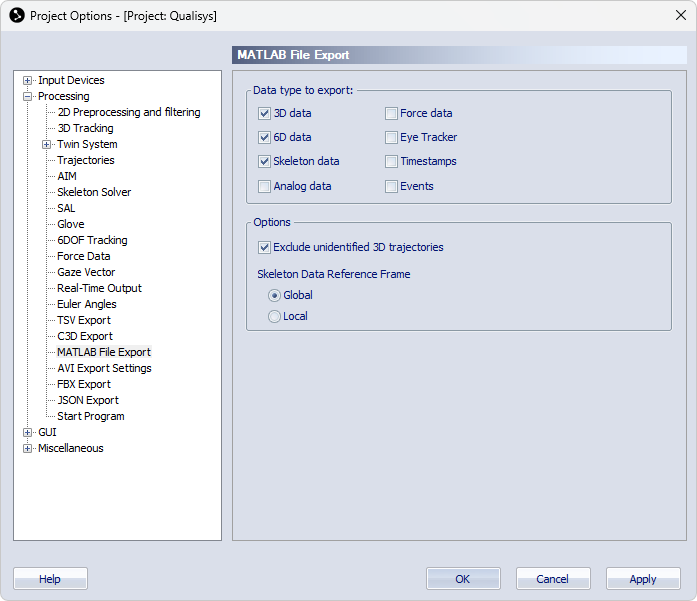Open JSON Export settings
Viewport: 697px width, 601px height.
click(88, 400)
